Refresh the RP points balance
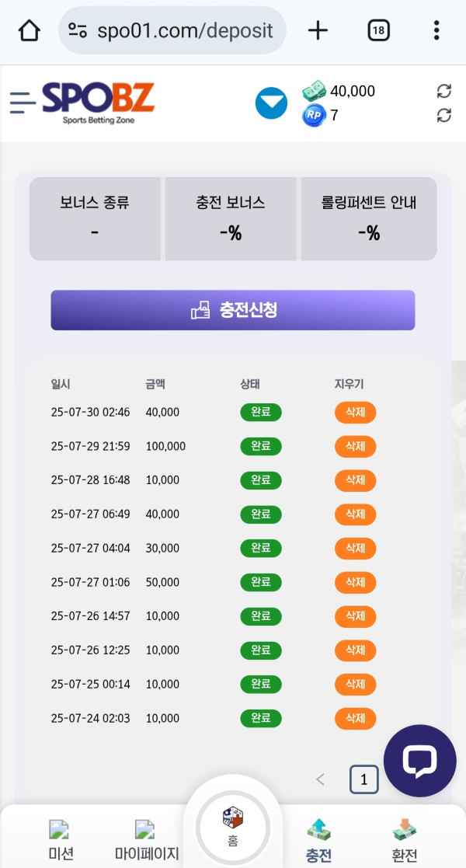This screenshot has width=466, height=868. click(444, 116)
